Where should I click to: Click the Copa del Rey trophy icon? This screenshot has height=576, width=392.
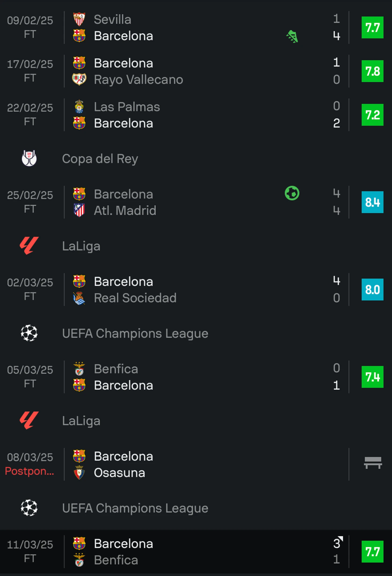point(29,158)
